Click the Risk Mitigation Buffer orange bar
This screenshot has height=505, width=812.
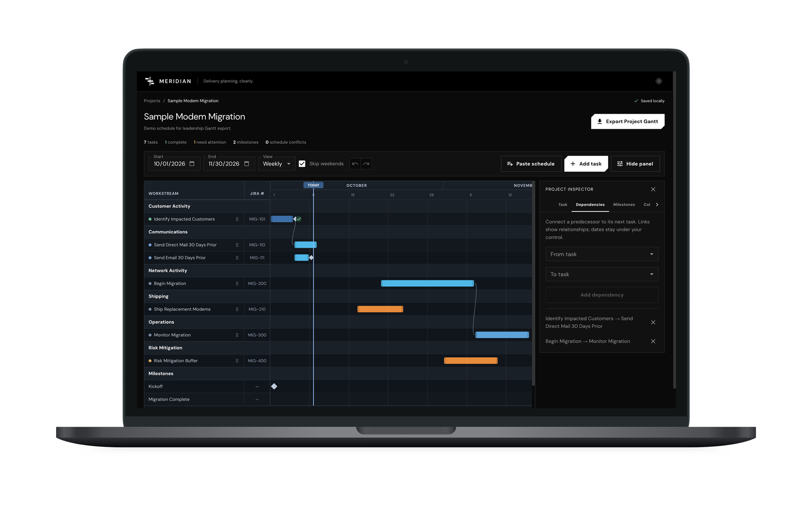click(x=471, y=361)
